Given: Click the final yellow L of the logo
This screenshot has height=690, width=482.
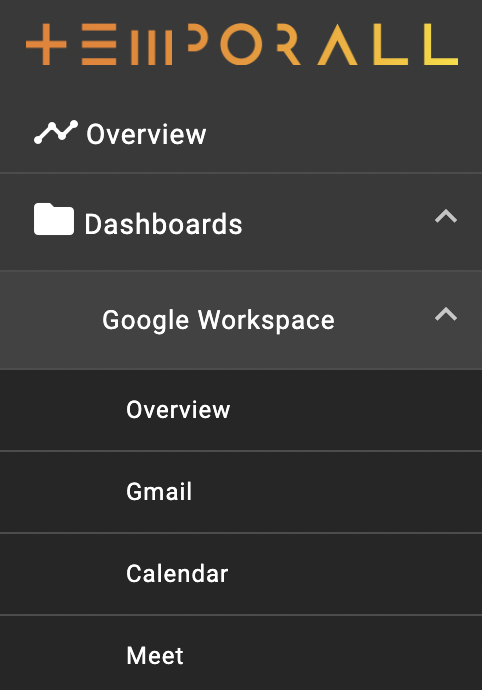Looking at the screenshot, I should [441, 44].
